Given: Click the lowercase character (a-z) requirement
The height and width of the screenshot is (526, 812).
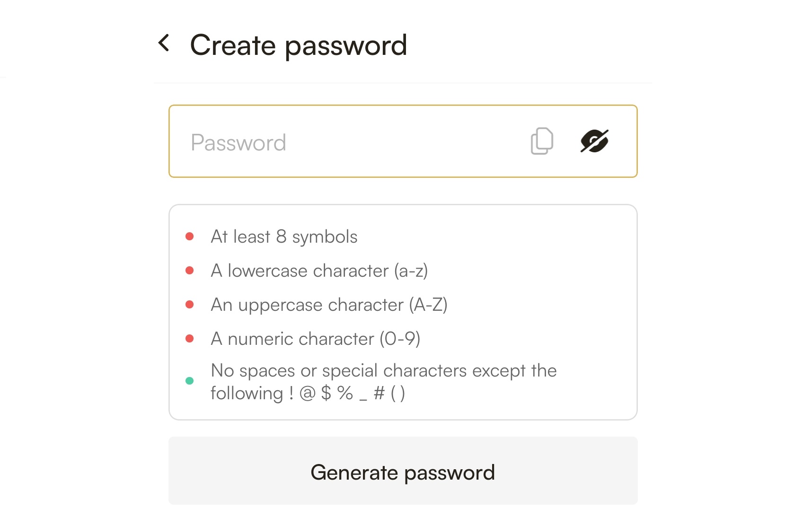Looking at the screenshot, I should 319,271.
